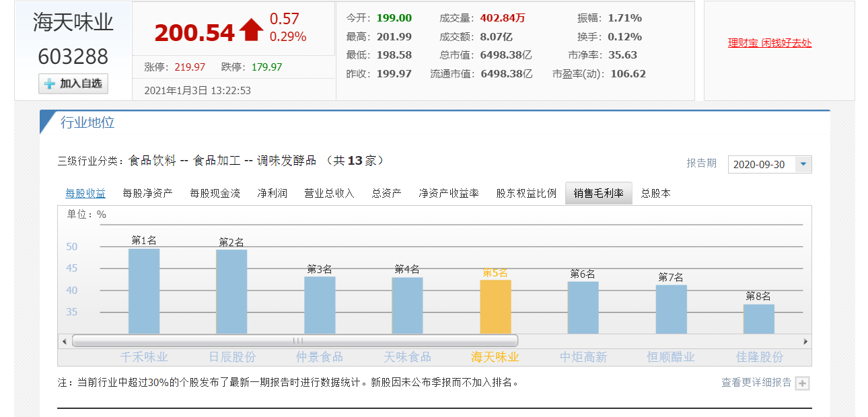Screen dimensions: 868x417
Task: Click 佳隆股份 company label
Action: pyautogui.click(x=759, y=357)
